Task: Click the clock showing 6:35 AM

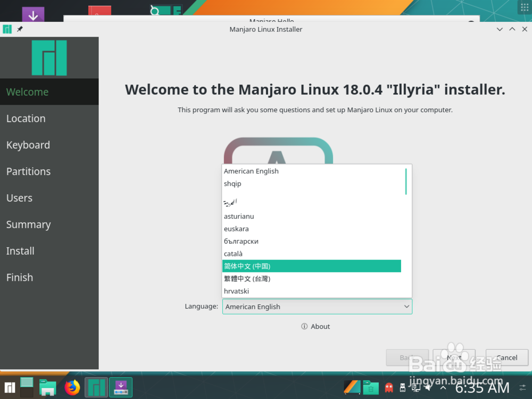Action: 482,387
